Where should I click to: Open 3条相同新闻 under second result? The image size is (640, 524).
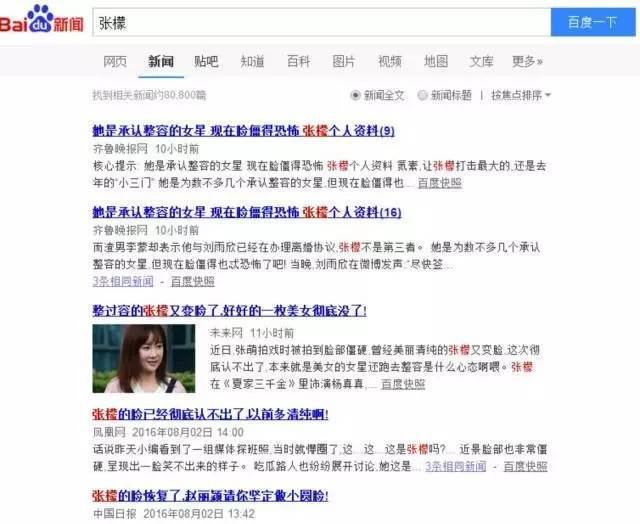(123, 282)
